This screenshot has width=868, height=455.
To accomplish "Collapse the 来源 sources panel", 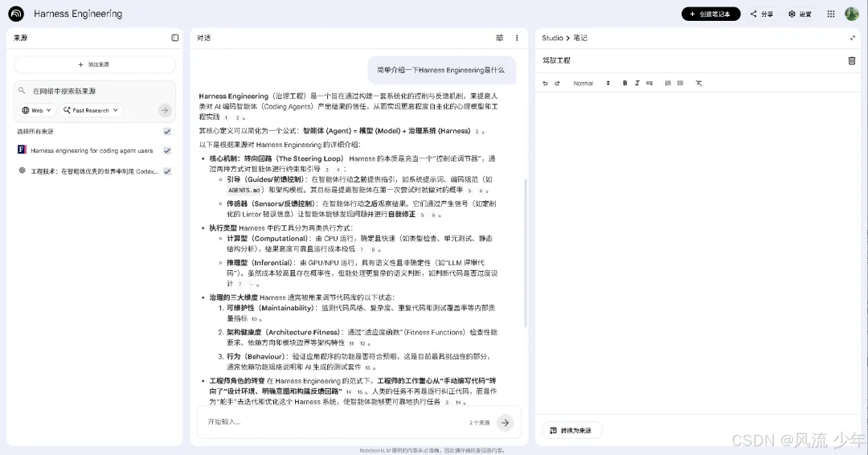I will (x=175, y=38).
